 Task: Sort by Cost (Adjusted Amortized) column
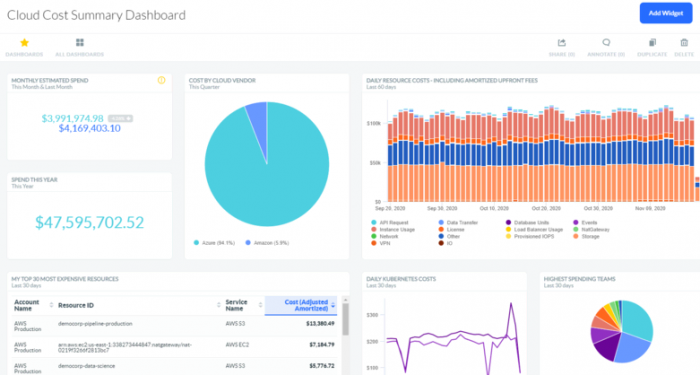[x=301, y=305]
